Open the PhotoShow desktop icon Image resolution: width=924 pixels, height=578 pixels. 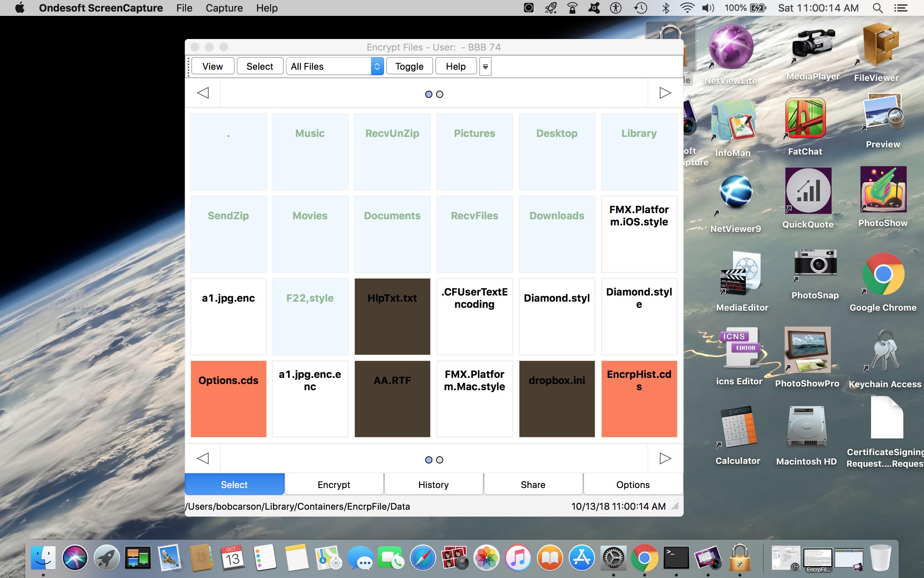(x=883, y=189)
